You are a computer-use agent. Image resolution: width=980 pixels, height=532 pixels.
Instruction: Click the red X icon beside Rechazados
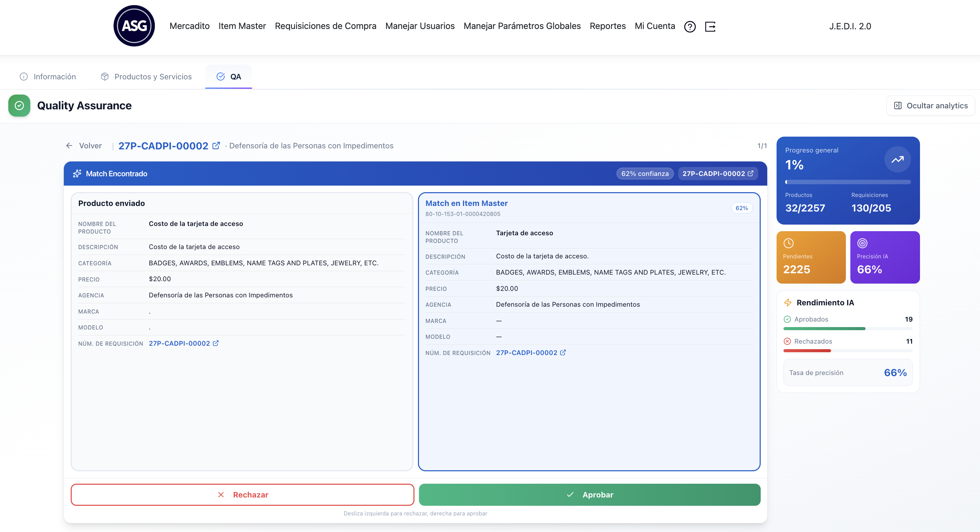(787, 341)
